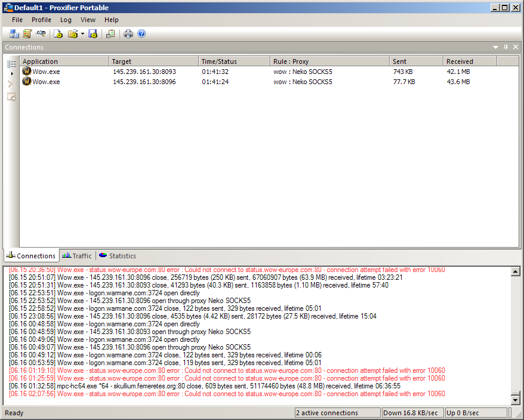Open Proxy Checker clipboard icon
This screenshot has width=524, height=420.
pyautogui.click(x=110, y=34)
